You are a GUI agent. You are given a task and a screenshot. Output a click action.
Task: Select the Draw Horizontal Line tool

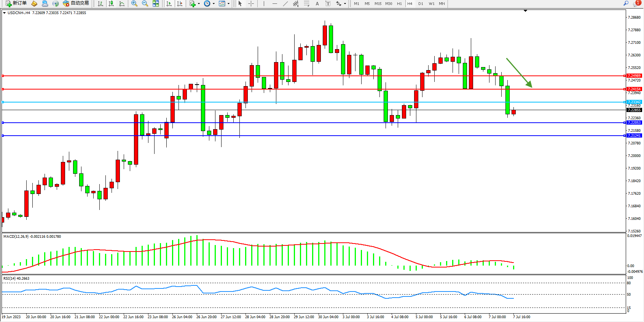point(274,3)
